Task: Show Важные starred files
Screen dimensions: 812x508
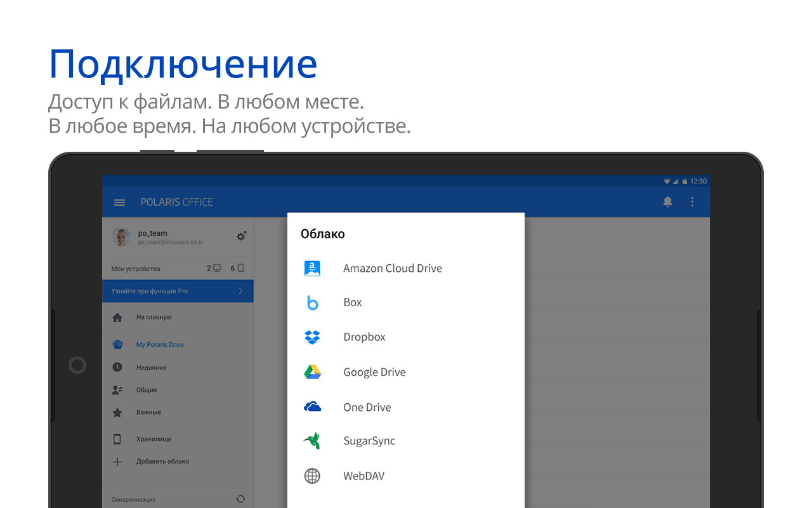Action: pos(148,412)
